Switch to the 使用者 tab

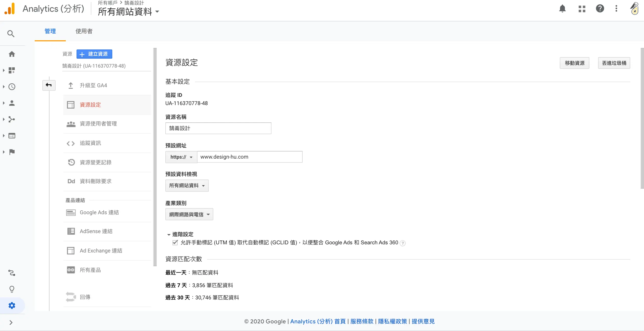point(84,31)
